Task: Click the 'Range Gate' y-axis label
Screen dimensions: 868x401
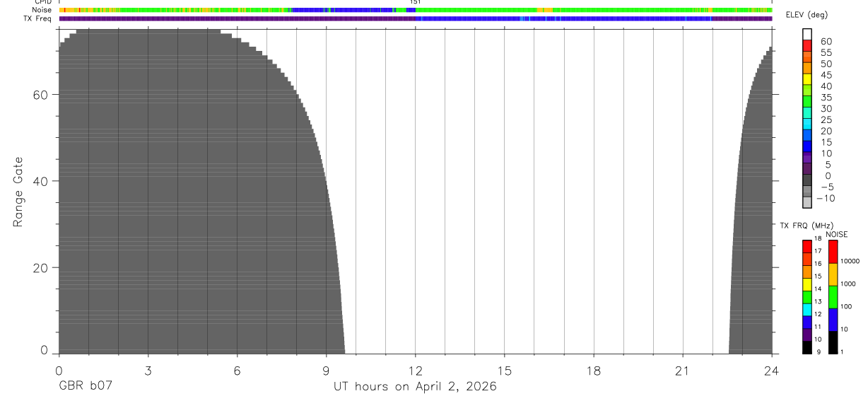Action: click(x=18, y=192)
